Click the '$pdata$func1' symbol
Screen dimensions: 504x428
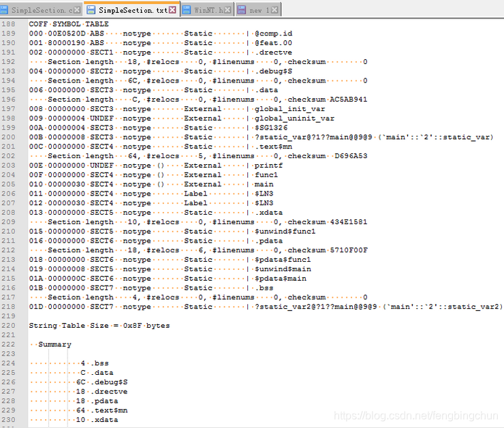[x=283, y=260]
